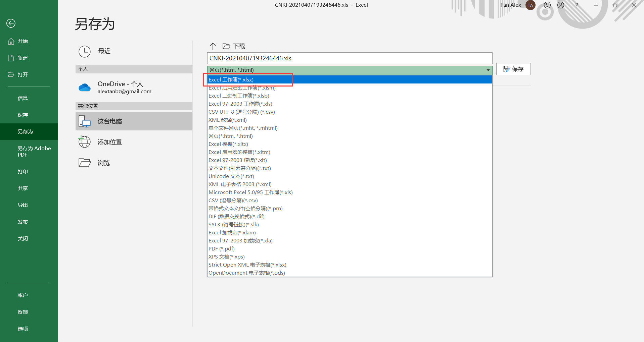Pick XML 数据(*.xml) format
The width and height of the screenshot is (644, 342).
350,120
